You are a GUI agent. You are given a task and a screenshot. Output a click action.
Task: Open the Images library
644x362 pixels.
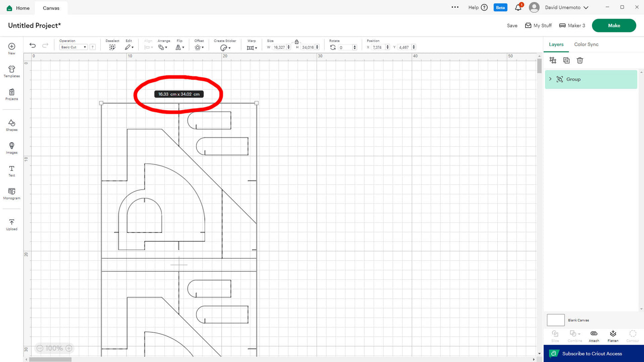coord(12,148)
